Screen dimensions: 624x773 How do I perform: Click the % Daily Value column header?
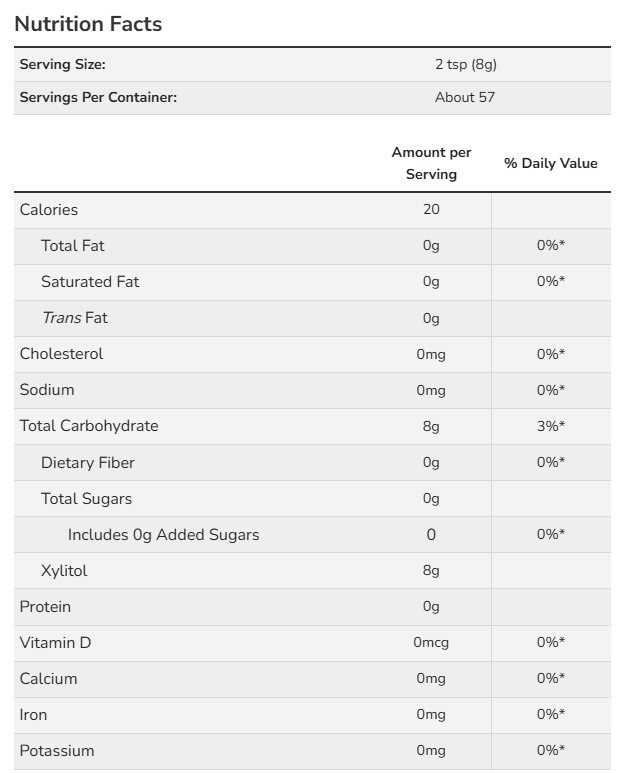point(550,163)
